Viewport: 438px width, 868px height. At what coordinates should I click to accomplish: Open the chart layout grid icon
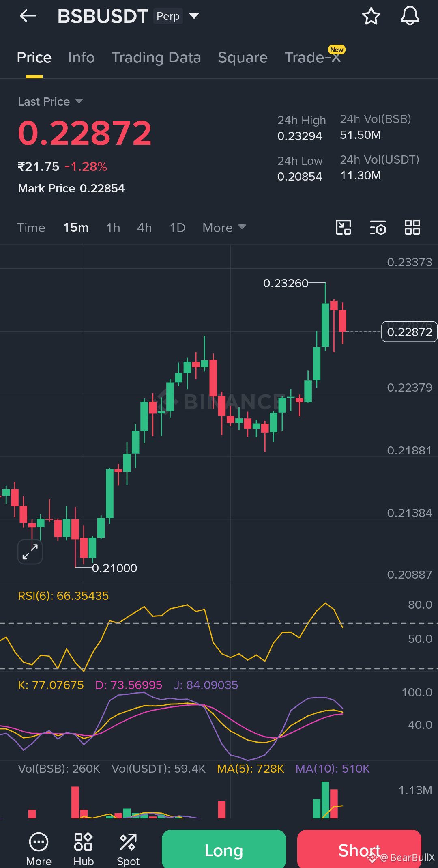(412, 227)
